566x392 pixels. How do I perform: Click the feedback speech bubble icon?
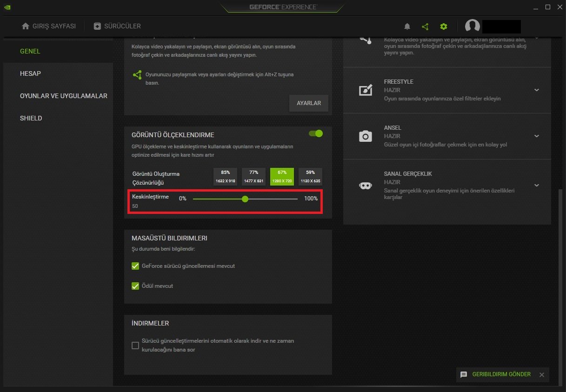464,374
